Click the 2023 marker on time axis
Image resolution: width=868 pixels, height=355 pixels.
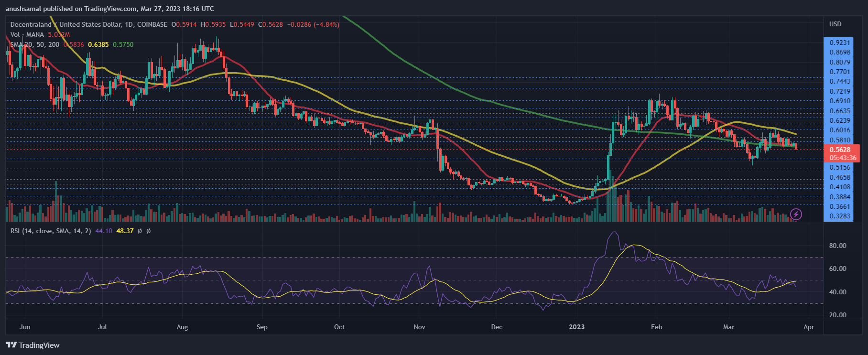[576, 327]
